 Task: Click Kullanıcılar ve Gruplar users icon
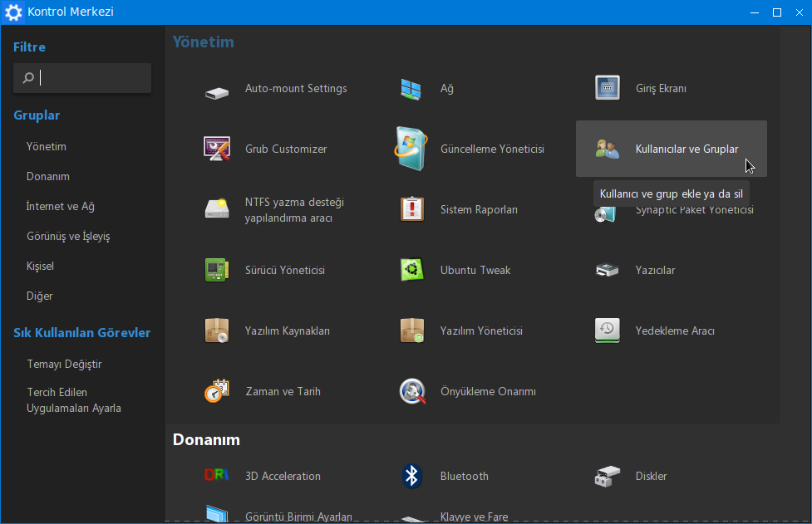(x=607, y=149)
